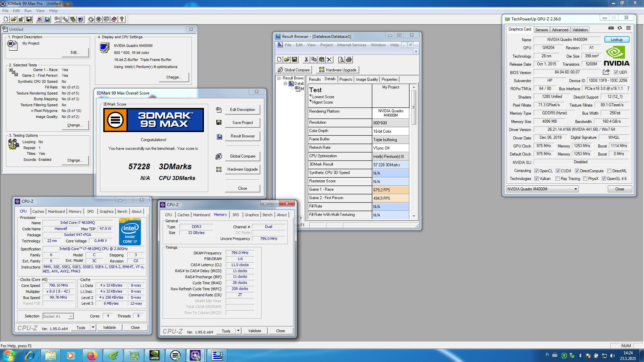Open the Tools dropdown arrow in Memory CPU-Z window

tap(238, 331)
